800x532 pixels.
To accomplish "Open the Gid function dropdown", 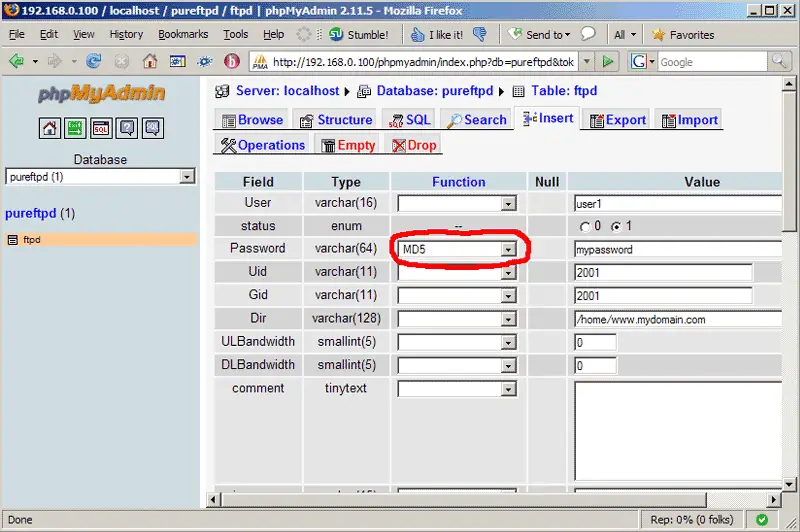I will (457, 295).
